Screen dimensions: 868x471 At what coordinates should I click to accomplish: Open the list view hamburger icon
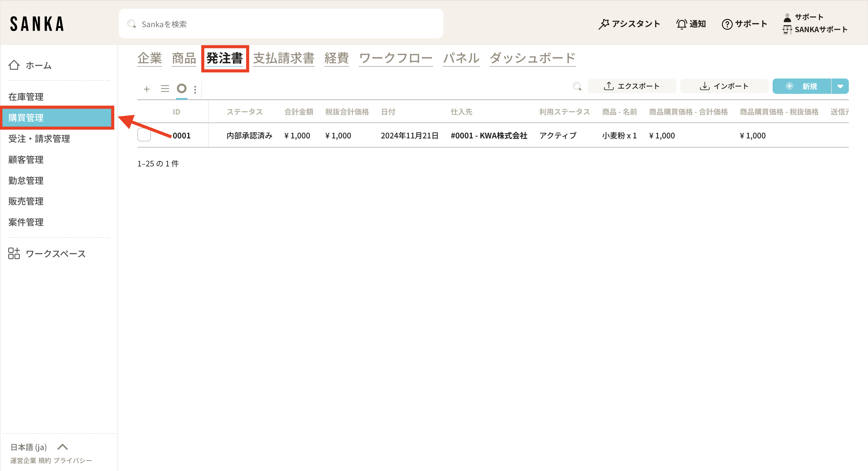[x=165, y=89]
